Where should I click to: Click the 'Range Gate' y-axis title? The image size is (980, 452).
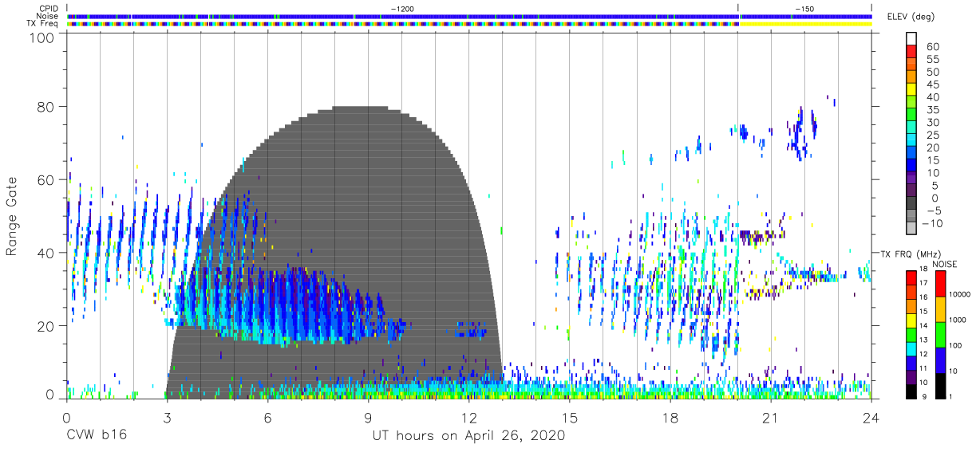[12, 216]
